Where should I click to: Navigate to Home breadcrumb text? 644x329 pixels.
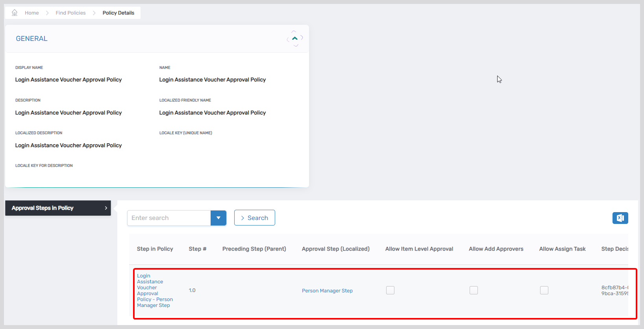tap(32, 13)
